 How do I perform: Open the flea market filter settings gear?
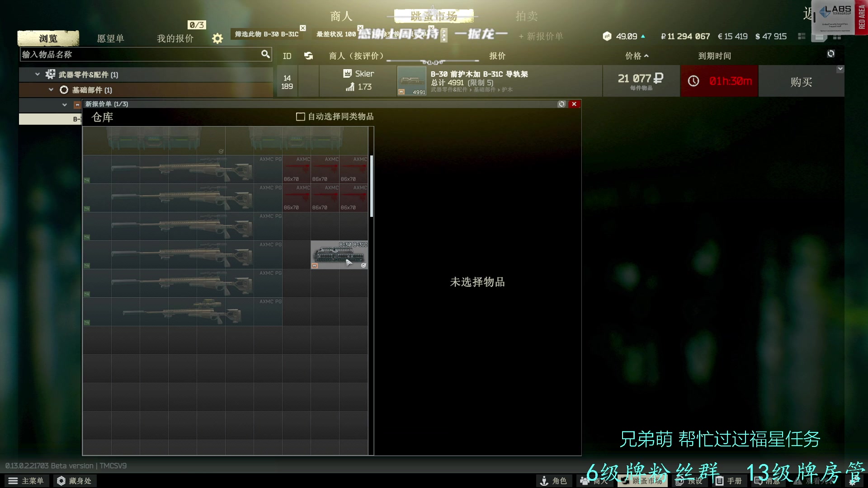[x=217, y=38]
